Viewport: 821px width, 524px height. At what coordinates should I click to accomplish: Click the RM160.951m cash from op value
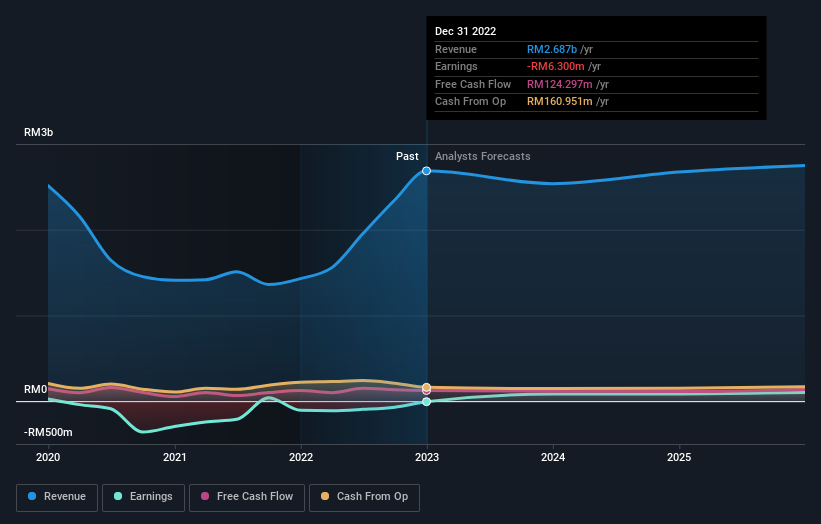coord(560,102)
